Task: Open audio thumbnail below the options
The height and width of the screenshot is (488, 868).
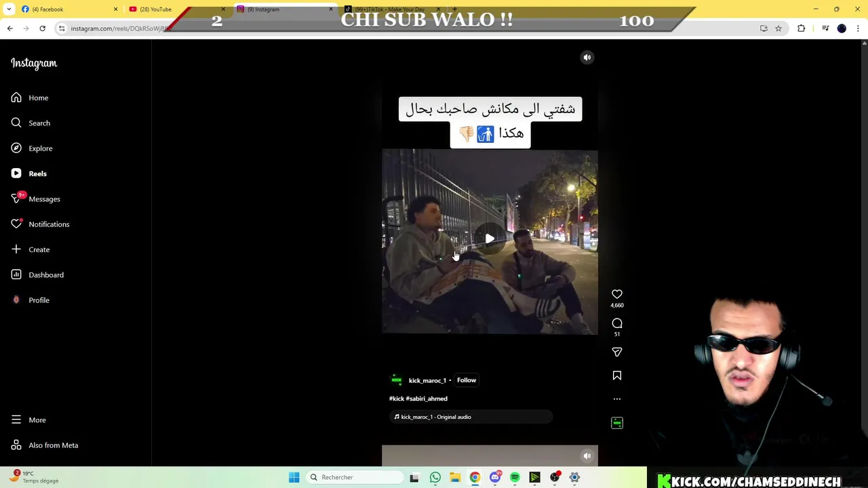Action: pyautogui.click(x=617, y=423)
